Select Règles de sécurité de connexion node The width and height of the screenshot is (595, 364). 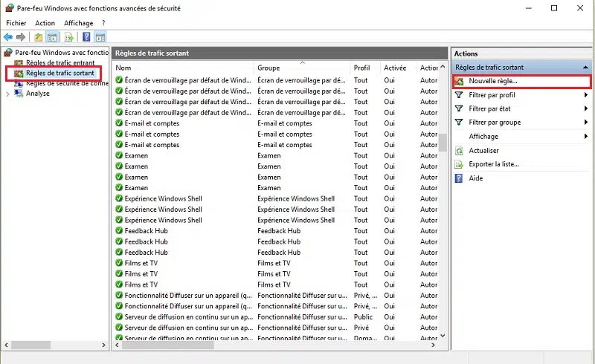[67, 83]
